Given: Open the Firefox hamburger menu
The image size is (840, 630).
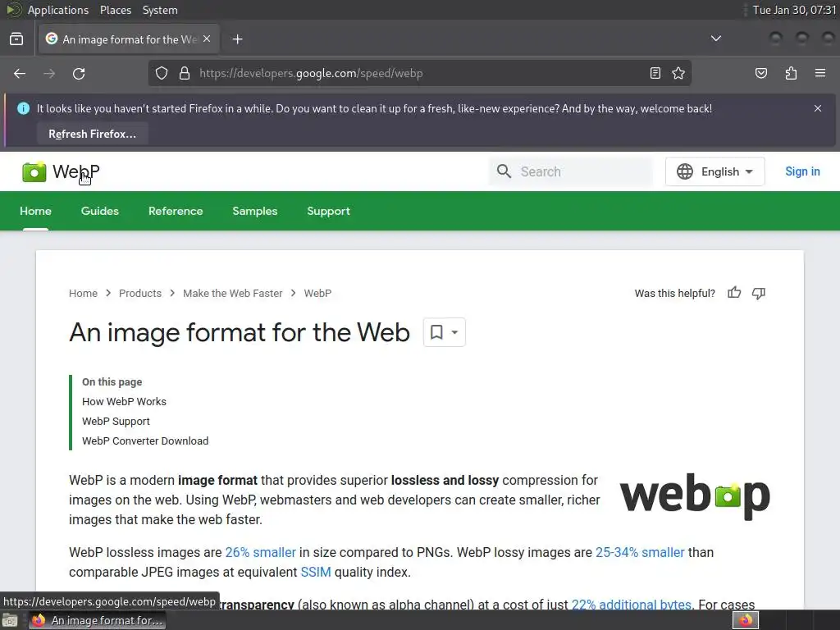Looking at the screenshot, I should tap(820, 73).
